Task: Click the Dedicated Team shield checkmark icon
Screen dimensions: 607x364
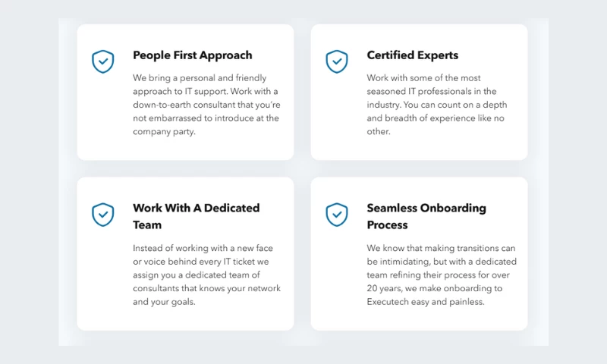Action: [x=103, y=215]
